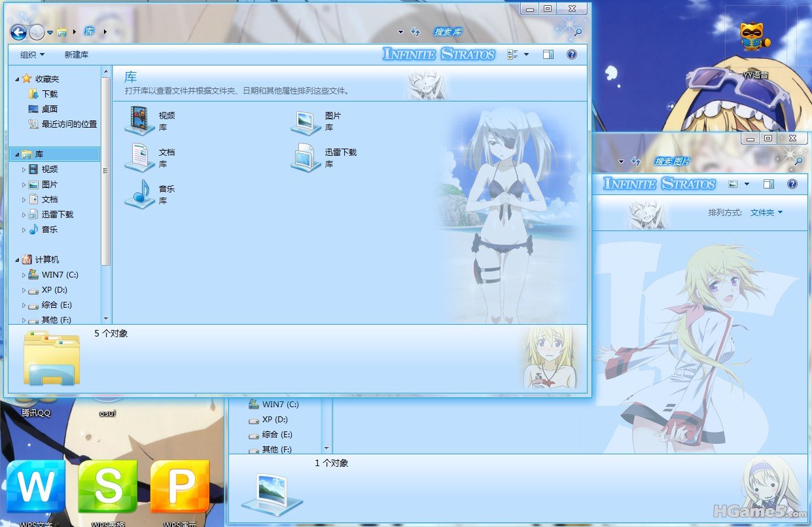
Task: Select 音乐 in the navigation tree
Action: pyautogui.click(x=43, y=230)
